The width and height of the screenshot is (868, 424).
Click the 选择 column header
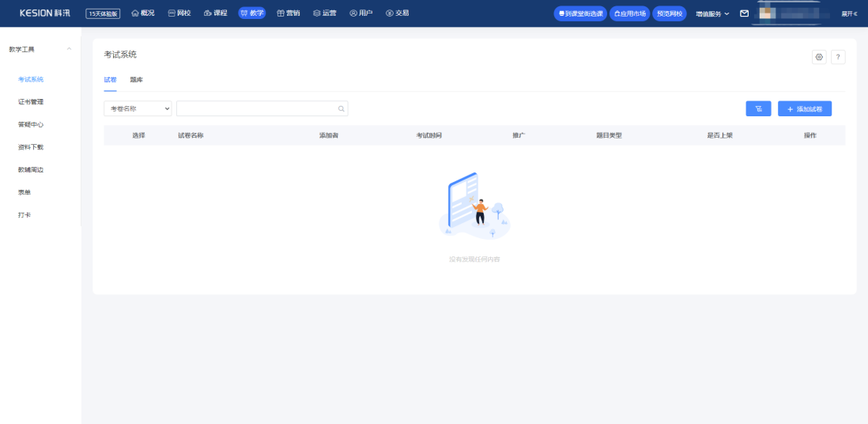[138, 135]
